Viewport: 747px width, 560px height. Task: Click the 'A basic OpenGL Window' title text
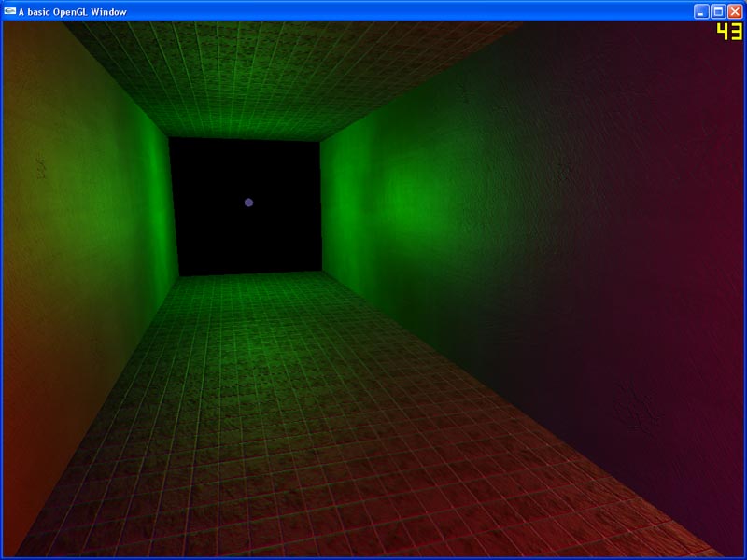click(x=73, y=12)
